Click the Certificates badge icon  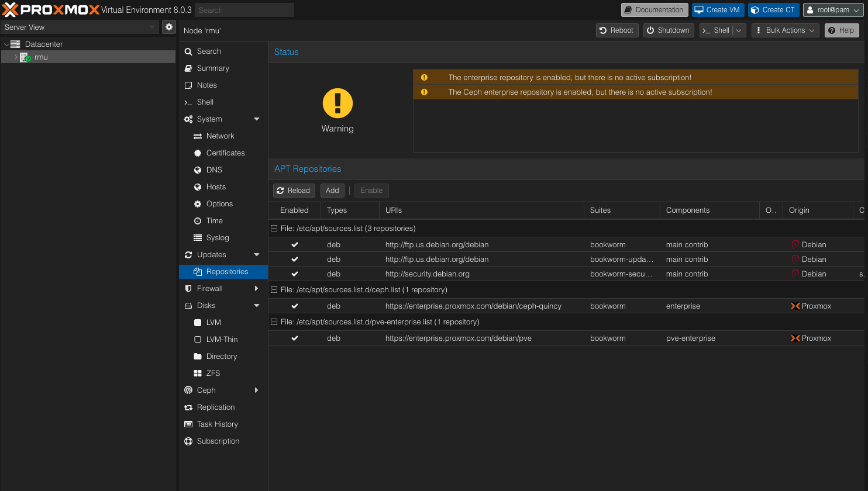198,153
